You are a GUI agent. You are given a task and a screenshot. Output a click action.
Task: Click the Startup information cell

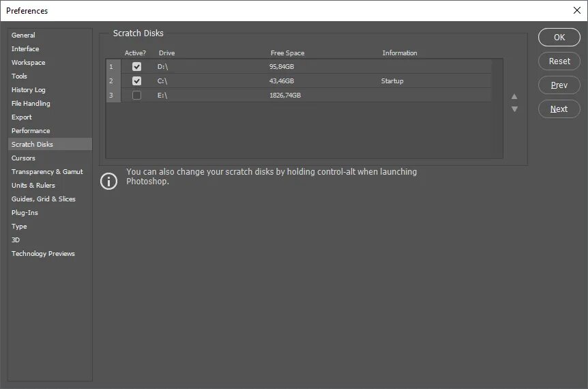(392, 81)
